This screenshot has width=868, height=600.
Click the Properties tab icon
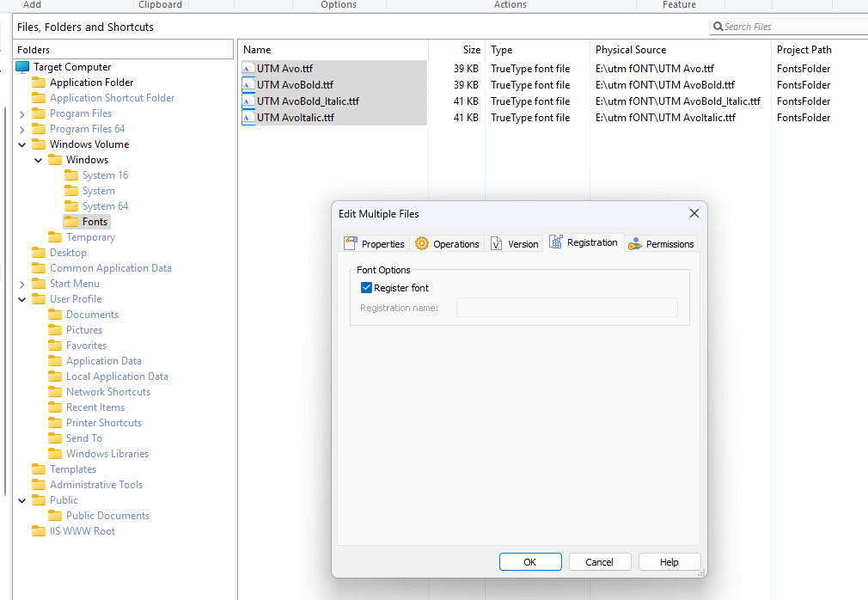click(x=350, y=244)
